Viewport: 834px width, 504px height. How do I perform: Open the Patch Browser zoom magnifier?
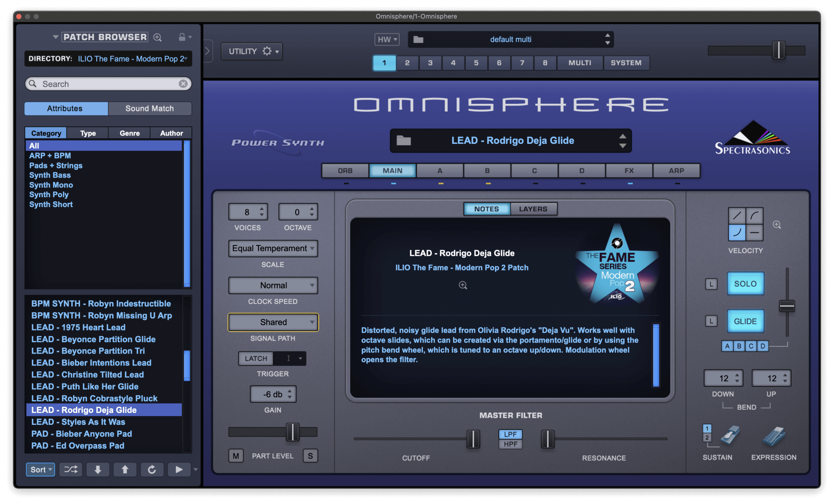tap(157, 37)
